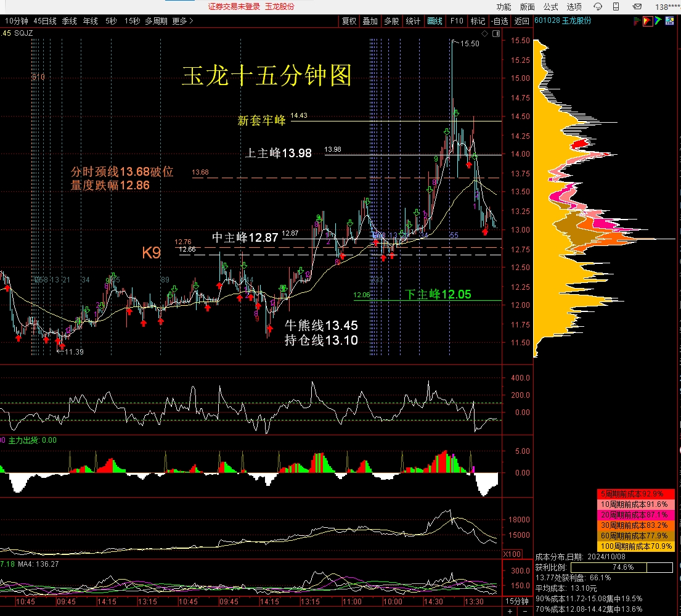Select the red-boxed chip distribution icon

pos(647,21)
